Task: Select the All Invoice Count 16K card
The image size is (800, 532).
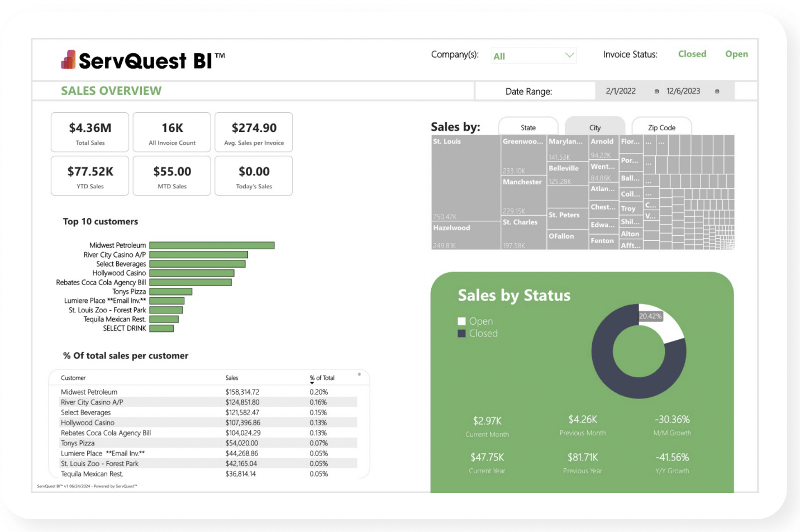Action: tap(172, 132)
